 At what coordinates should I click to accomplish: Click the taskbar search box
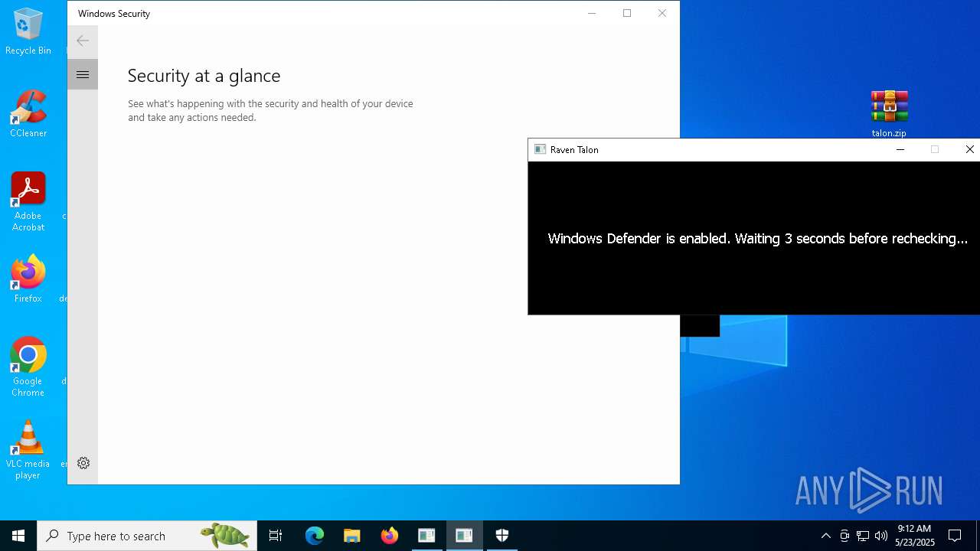[x=147, y=536]
